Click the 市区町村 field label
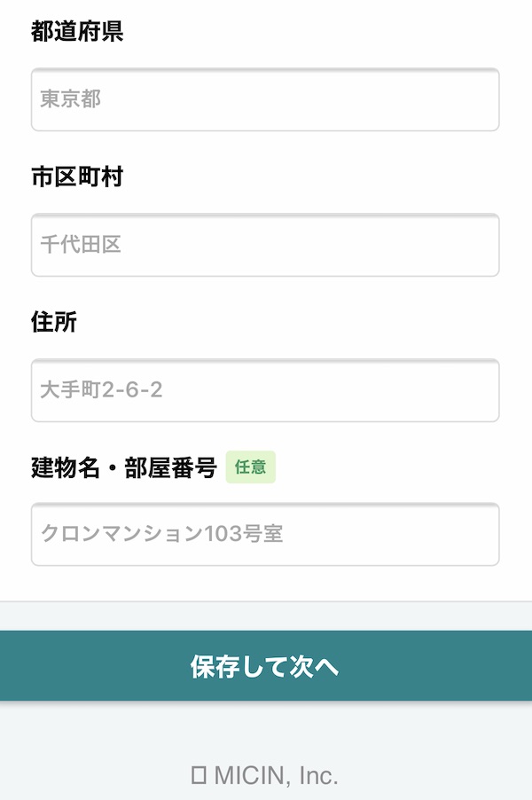The image size is (532, 800). tap(77, 177)
